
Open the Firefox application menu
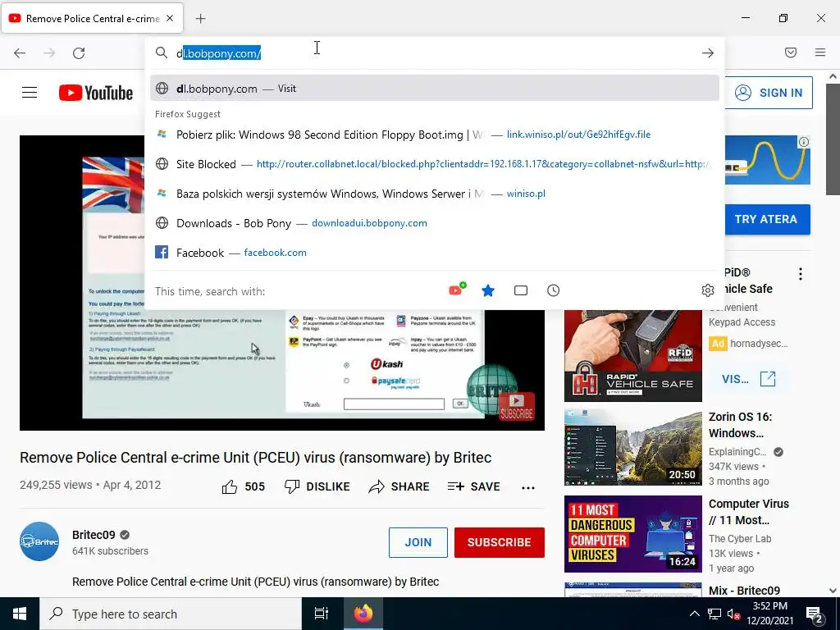(x=820, y=52)
